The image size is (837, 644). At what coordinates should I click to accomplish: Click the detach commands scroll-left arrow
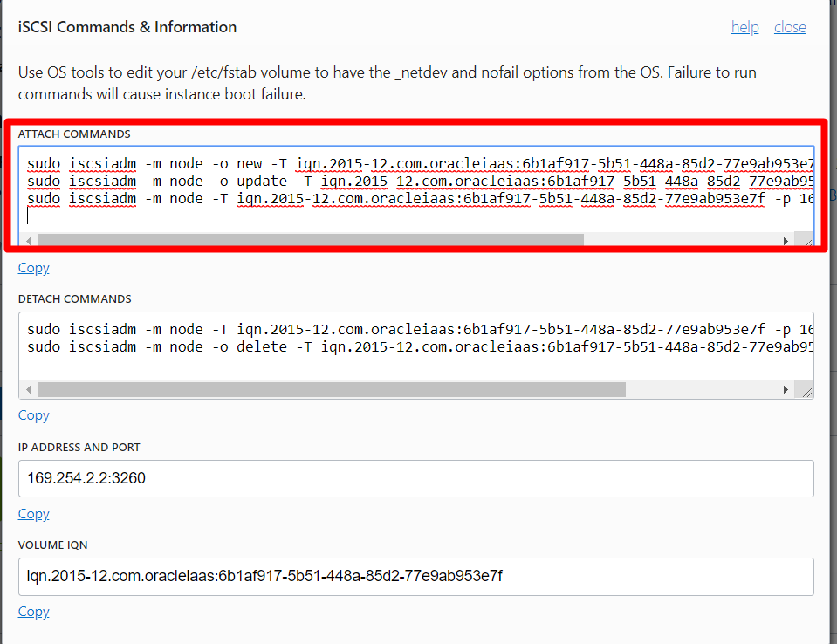[28, 389]
